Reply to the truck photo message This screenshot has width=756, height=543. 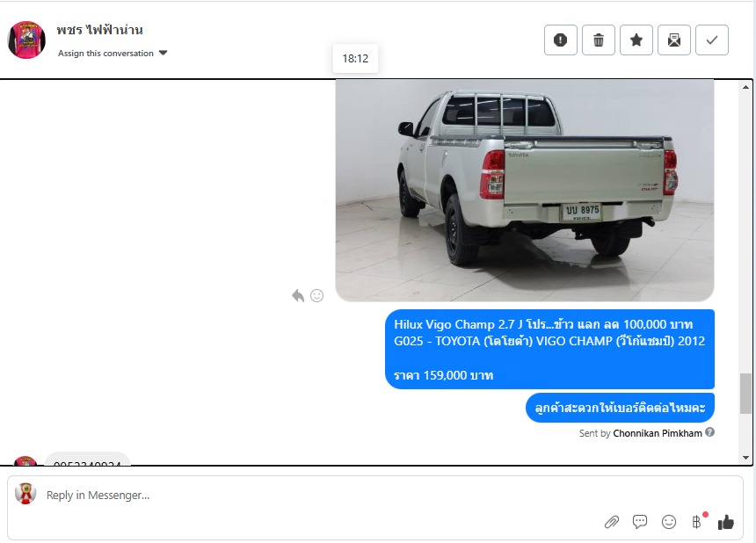click(x=298, y=295)
